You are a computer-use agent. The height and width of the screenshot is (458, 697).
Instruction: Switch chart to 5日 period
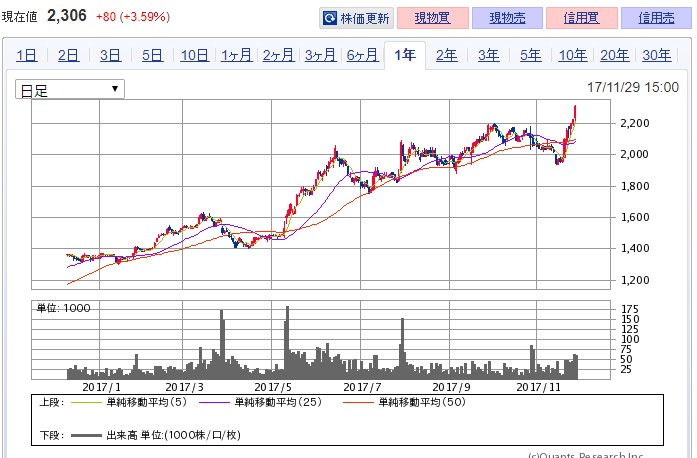[x=152, y=55]
